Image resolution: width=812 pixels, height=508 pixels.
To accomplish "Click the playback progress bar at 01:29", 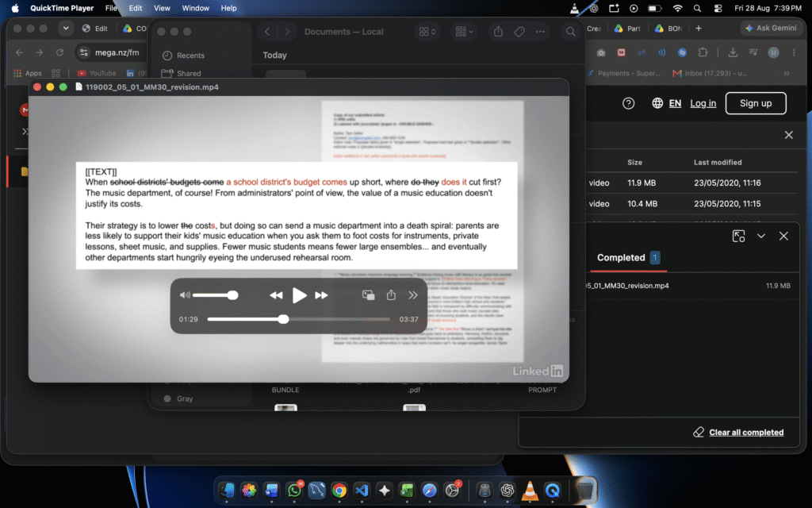I will [283, 319].
